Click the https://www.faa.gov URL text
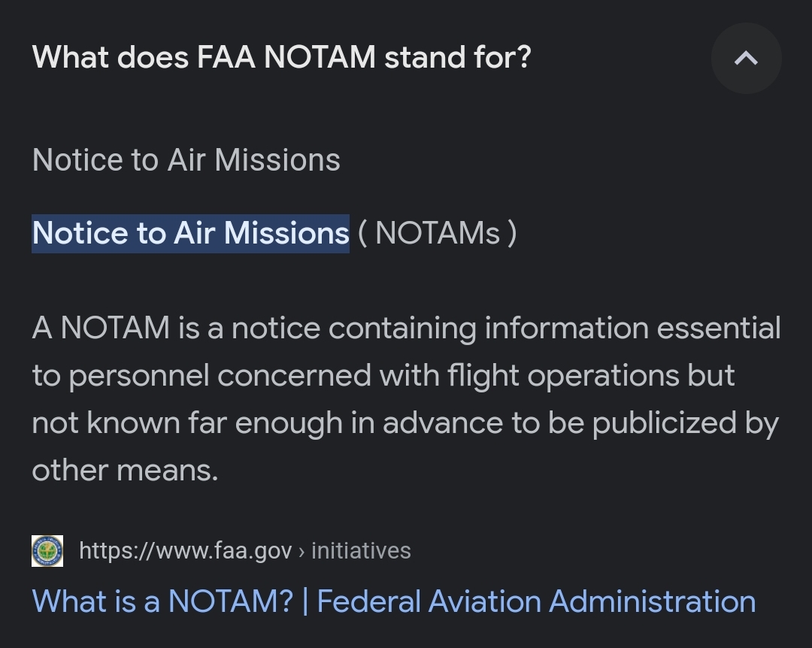The height and width of the screenshot is (648, 812). pyautogui.click(x=185, y=551)
